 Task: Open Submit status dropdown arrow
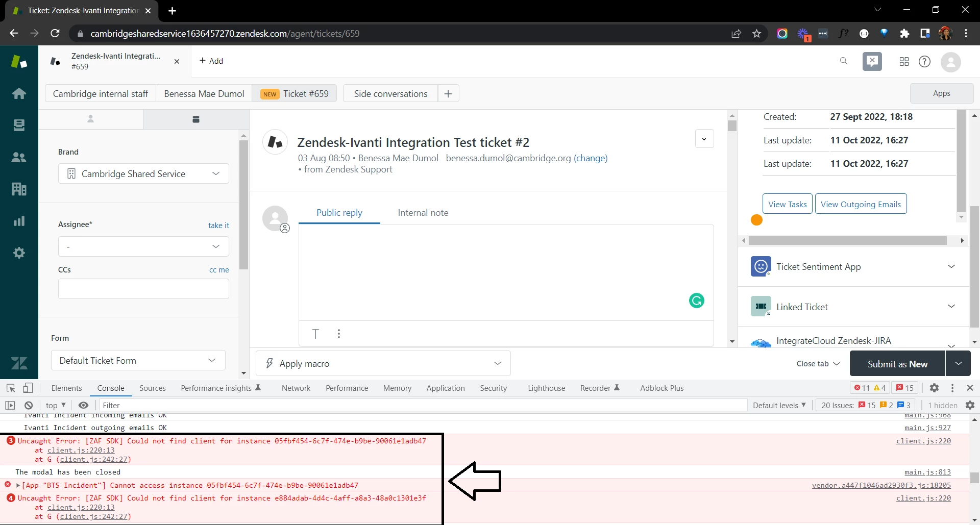(958, 364)
